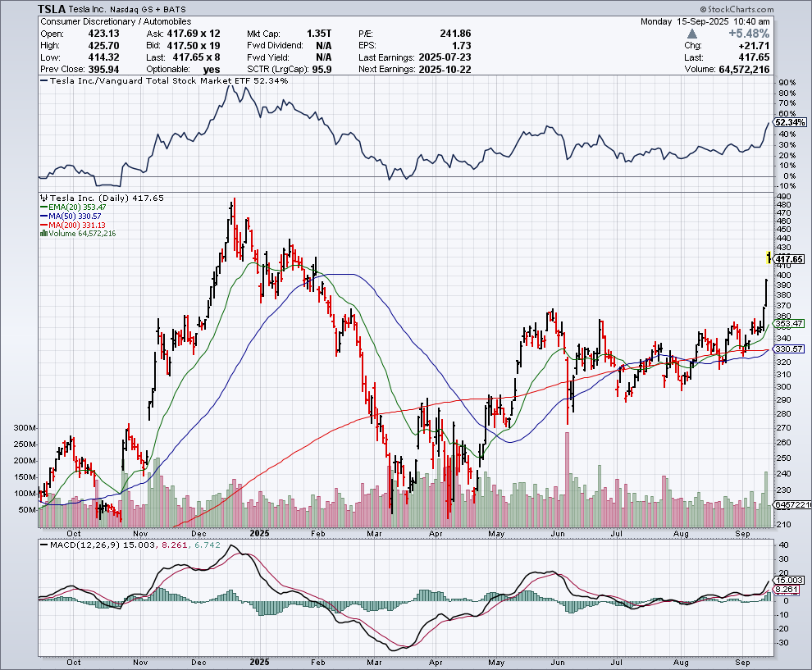Select the TSLA ticker symbol in the header
Screen dimensions: 812x670
pyautogui.click(x=52, y=9)
